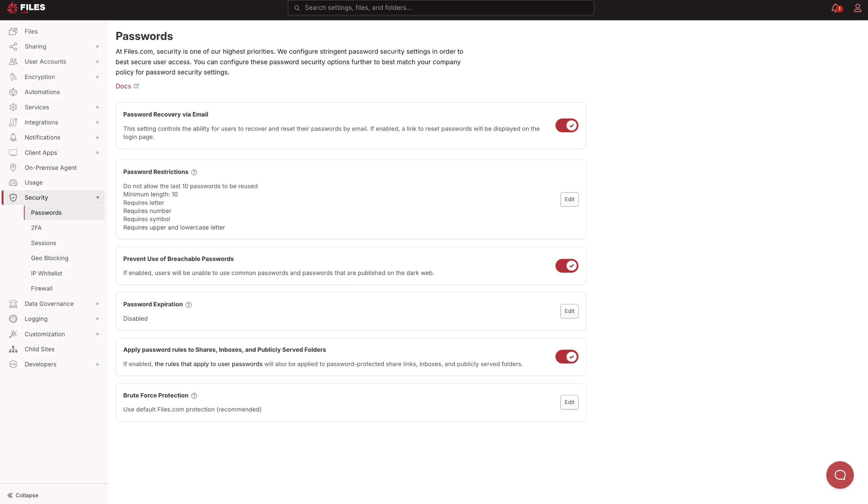Click the Logging clock icon

[x=13, y=319]
